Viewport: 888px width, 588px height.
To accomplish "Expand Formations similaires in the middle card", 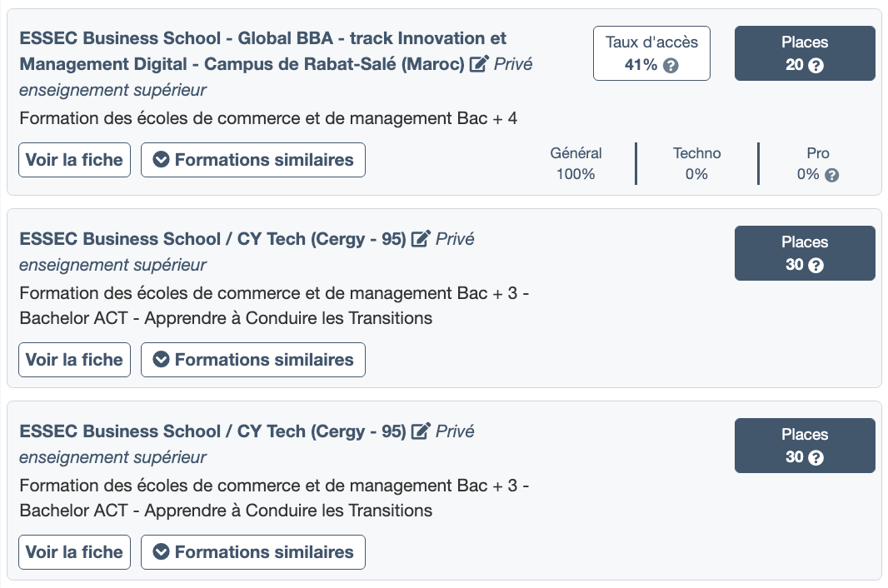I will [x=253, y=360].
